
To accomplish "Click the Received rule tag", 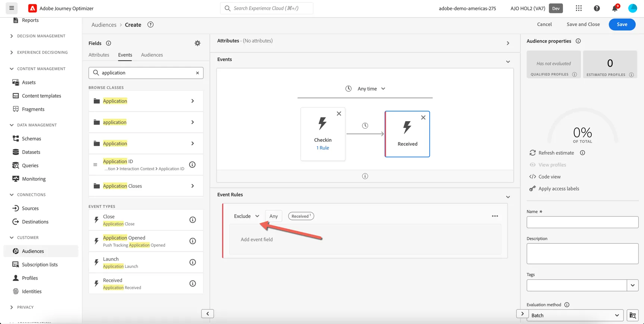I will click(301, 216).
